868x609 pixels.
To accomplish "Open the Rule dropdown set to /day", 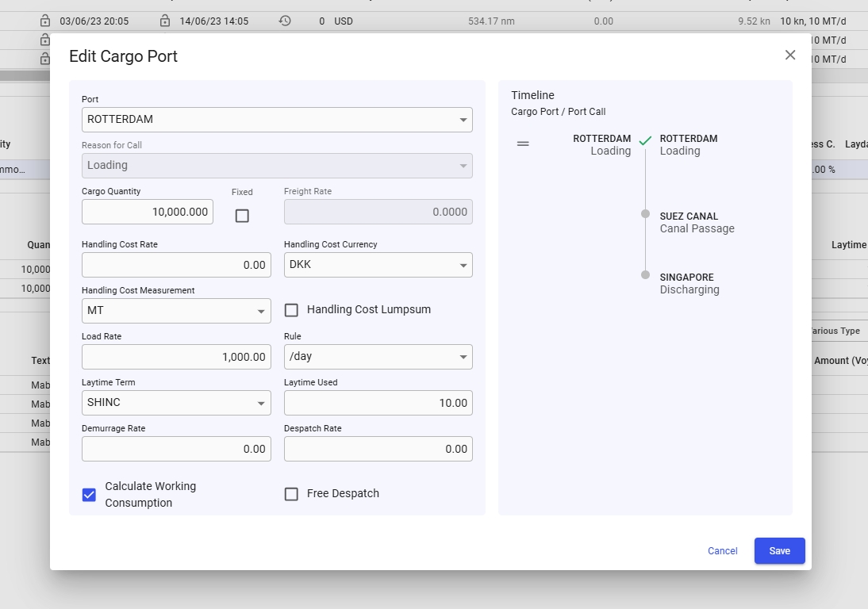I will (x=378, y=357).
